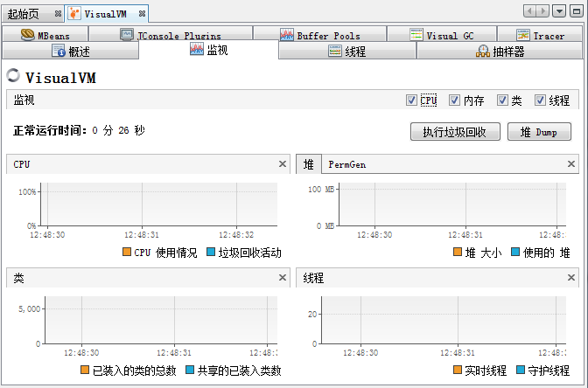Viewport: 588px width, 388px height.
Task: Select the 堆 heap subtab
Action: tap(309, 164)
